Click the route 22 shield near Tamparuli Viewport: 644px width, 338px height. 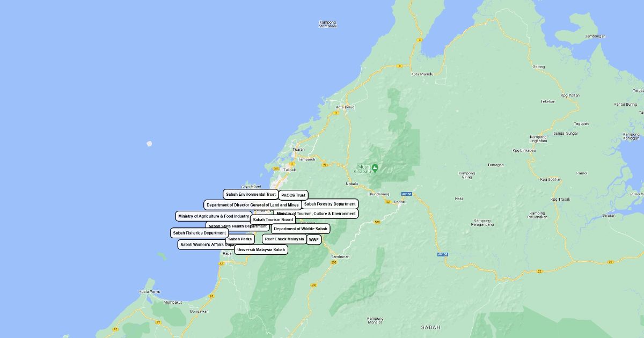(325, 165)
